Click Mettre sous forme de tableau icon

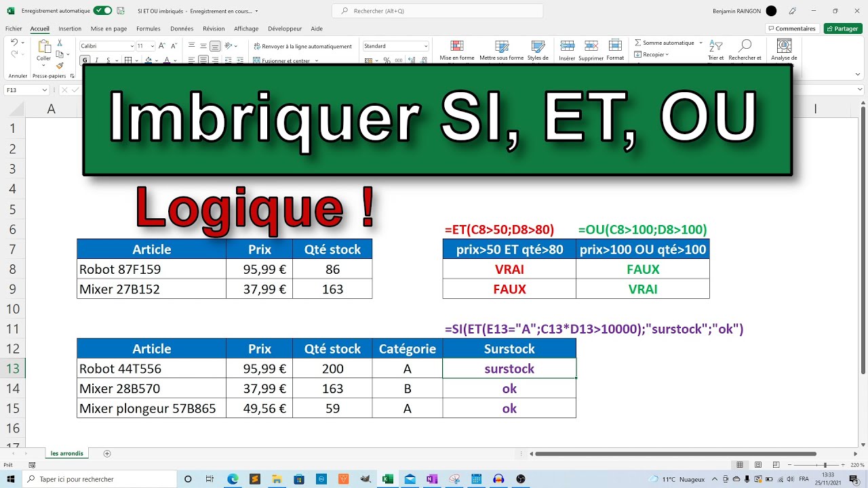click(502, 46)
